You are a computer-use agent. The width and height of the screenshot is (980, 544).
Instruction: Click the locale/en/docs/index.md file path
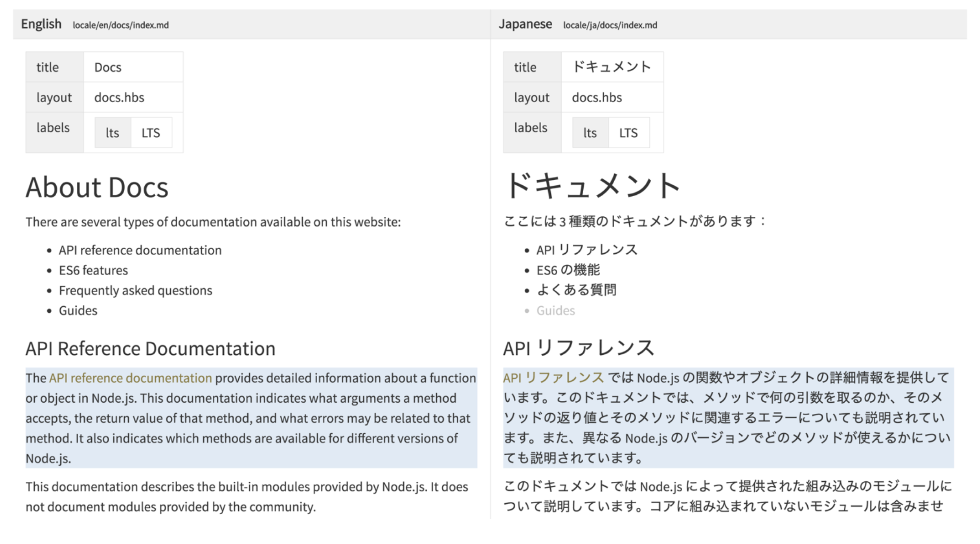pyautogui.click(x=121, y=25)
